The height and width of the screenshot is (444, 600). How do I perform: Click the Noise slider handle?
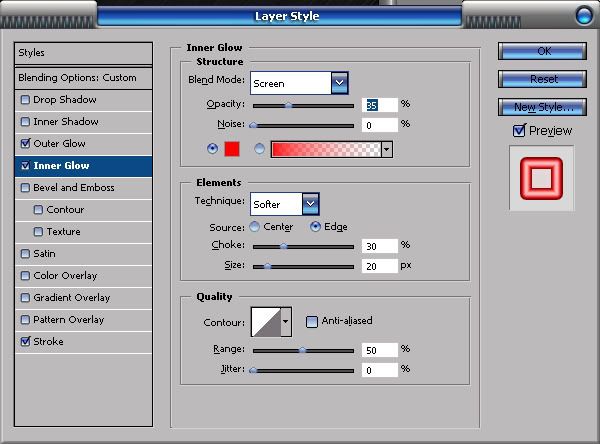click(253, 125)
